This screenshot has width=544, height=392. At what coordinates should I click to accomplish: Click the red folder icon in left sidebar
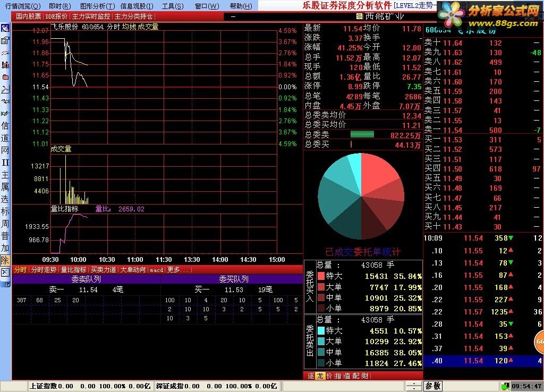coord(5,77)
